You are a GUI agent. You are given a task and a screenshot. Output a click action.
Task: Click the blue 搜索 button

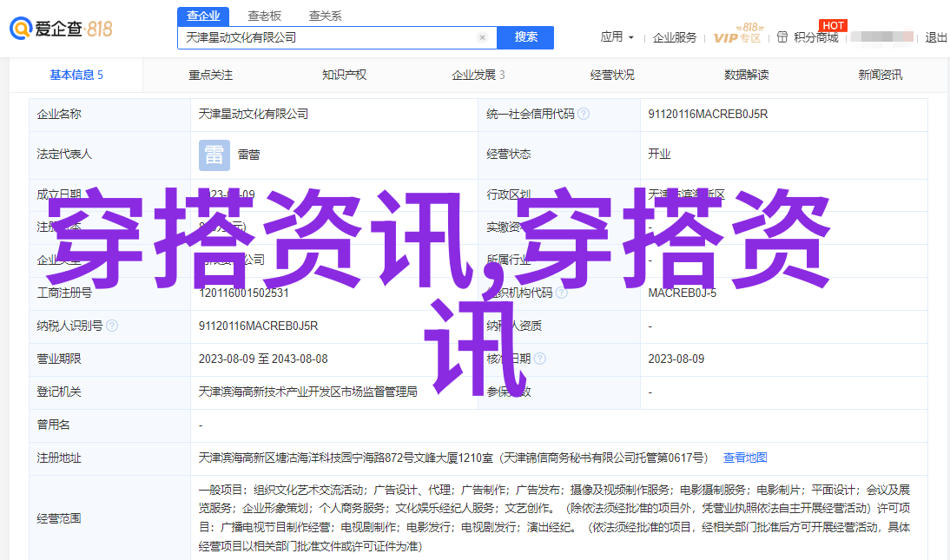point(526,37)
